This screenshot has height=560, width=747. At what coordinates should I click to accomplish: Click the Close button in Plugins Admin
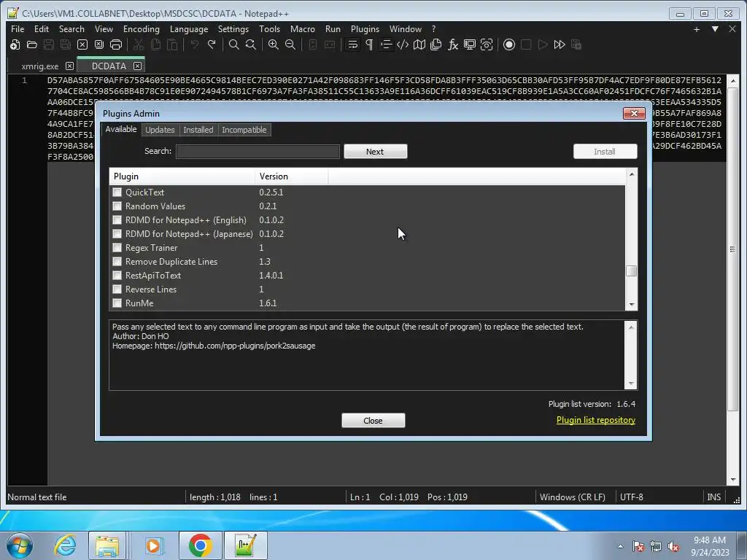(373, 421)
